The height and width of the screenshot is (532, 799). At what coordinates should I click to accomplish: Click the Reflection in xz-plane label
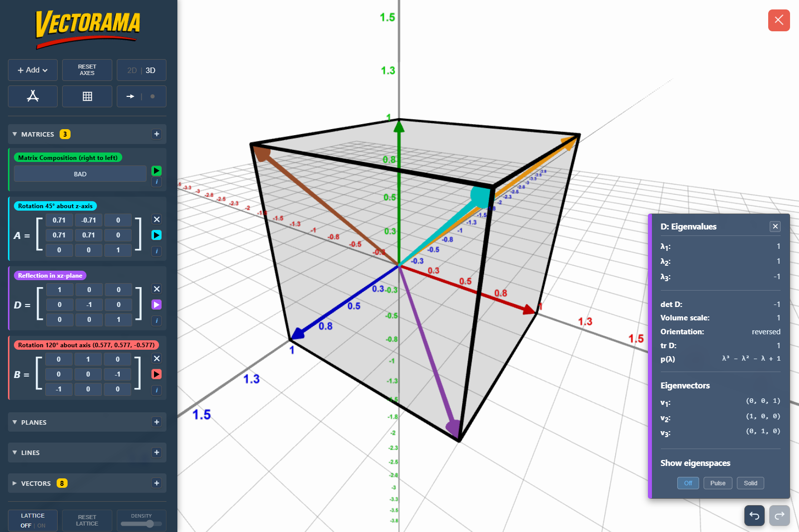click(50, 276)
